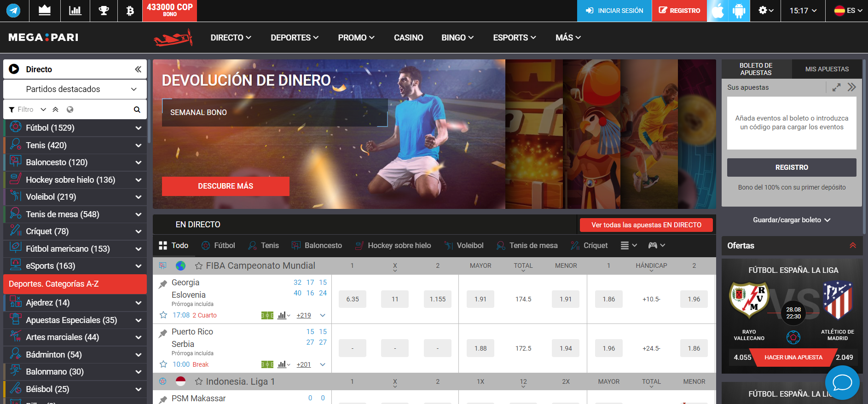Screen dimensions: 868x404
Task: Click the top REGISTRO button
Action: 679,11
